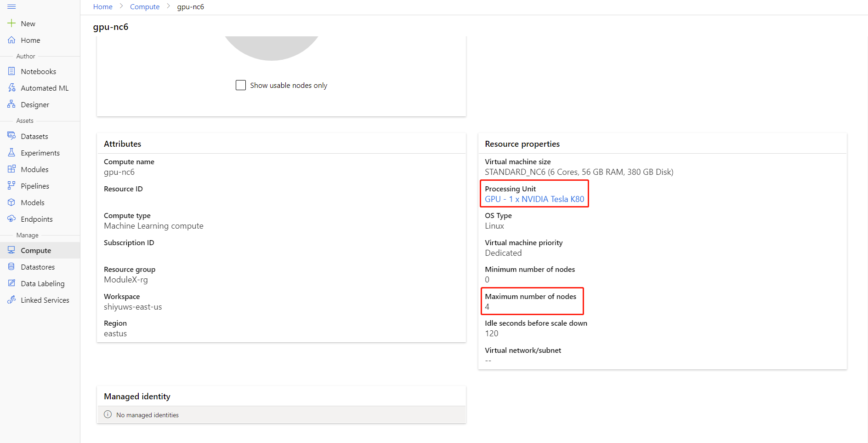The height and width of the screenshot is (443, 868).
Task: Go to Home using the breadcrumb trail
Action: 102,6
